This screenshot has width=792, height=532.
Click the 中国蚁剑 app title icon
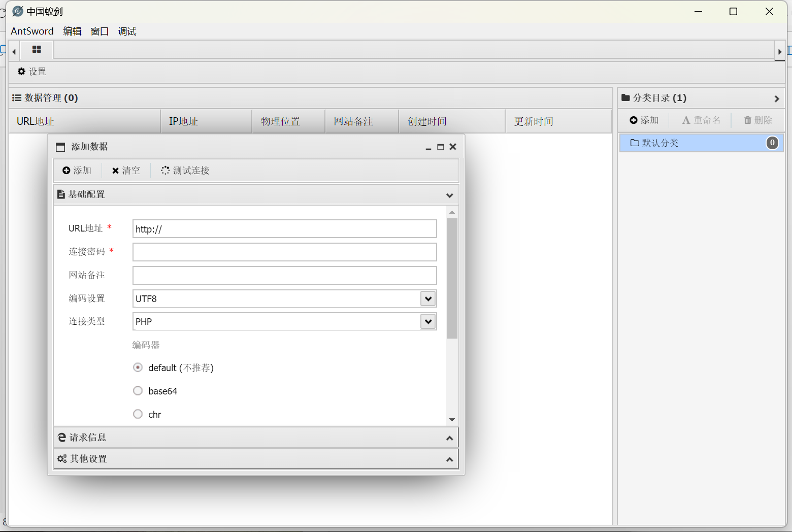pyautogui.click(x=18, y=11)
